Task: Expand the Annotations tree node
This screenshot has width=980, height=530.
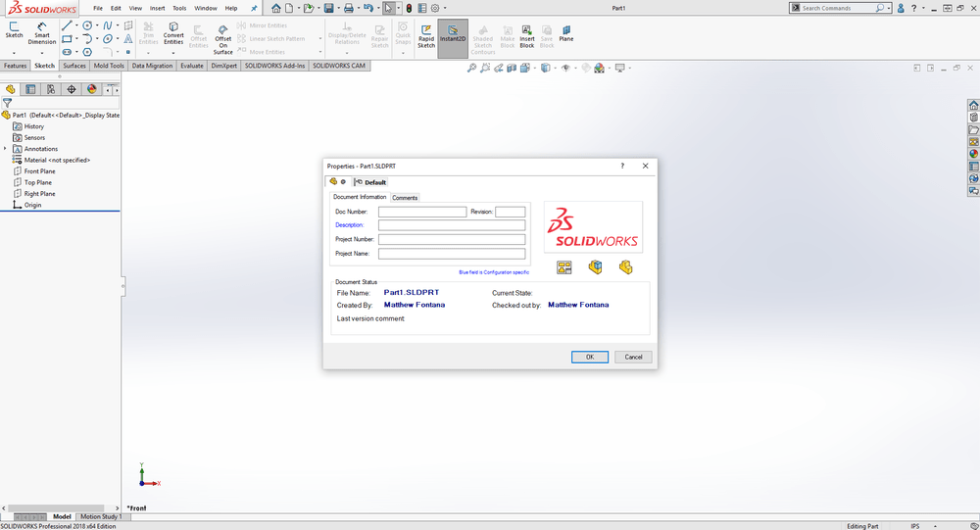Action: 5,149
